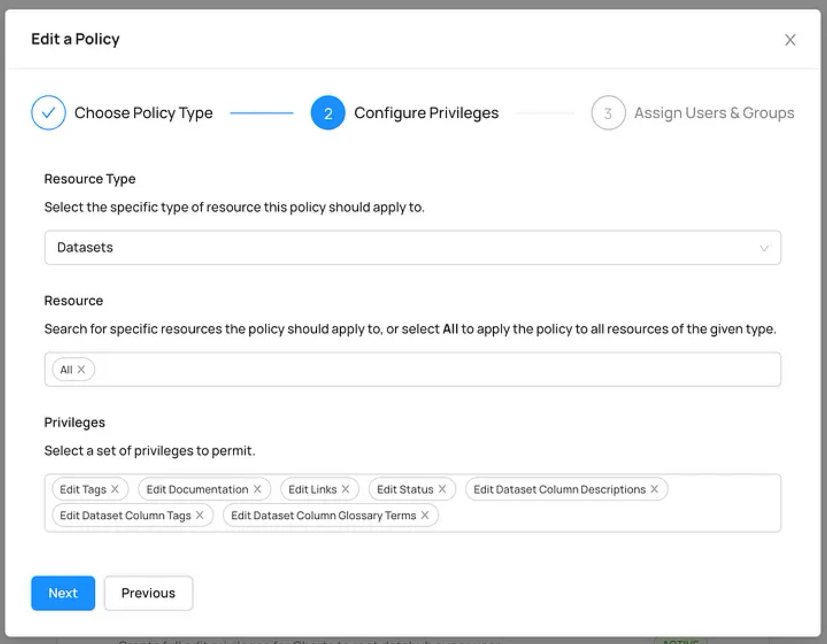827x644 pixels.
Task: Remove Edit Dataset Column Tags privilege
Action: (199, 515)
